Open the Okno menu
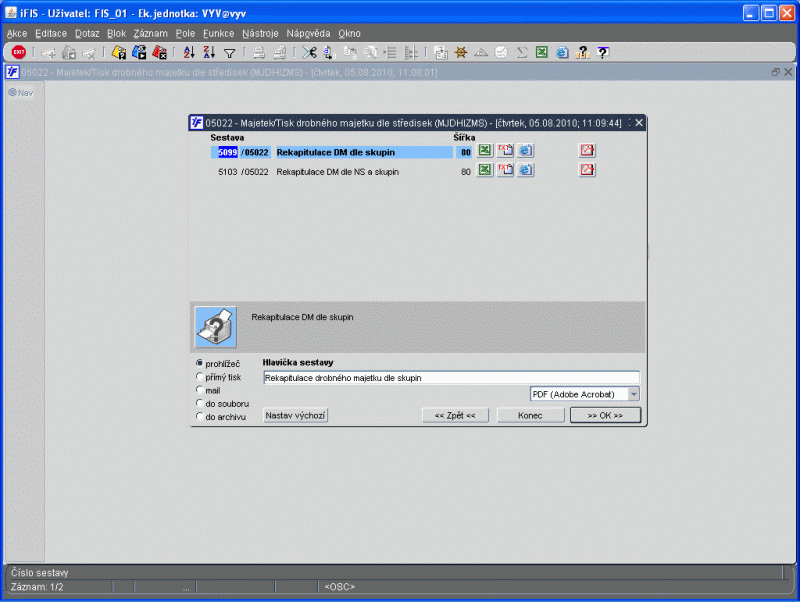 [x=349, y=33]
